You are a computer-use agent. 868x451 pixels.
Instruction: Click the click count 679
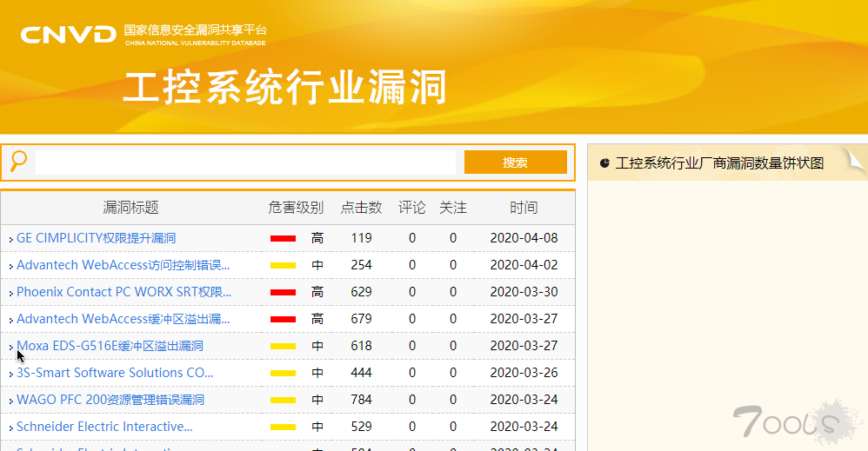tap(362, 319)
